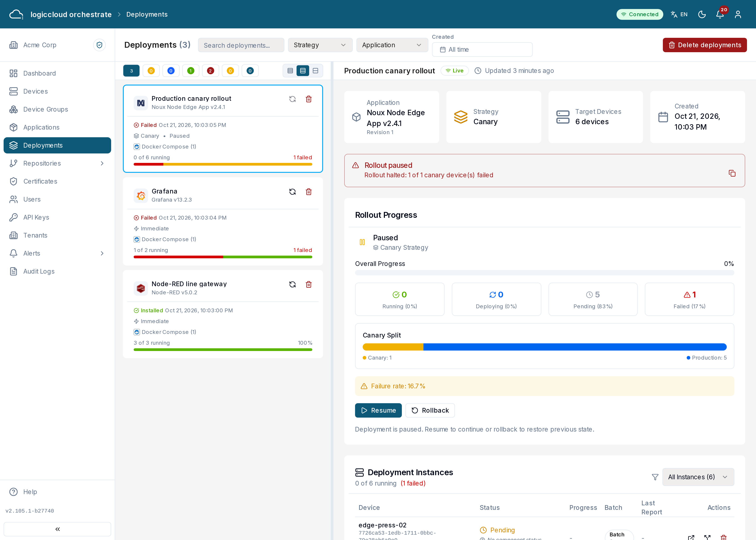The width and height of the screenshot is (756, 540).
Task: Click the shield icon next to Acme Corp
Action: (x=99, y=45)
